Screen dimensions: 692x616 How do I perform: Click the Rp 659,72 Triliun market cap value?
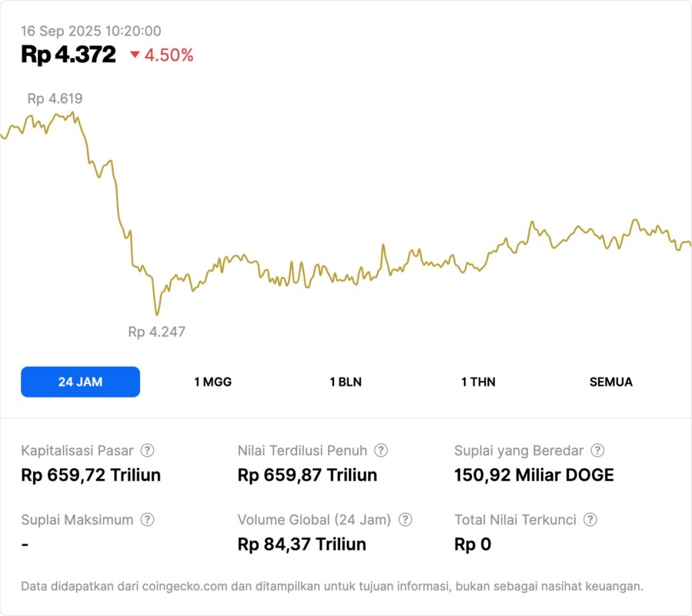point(91,475)
